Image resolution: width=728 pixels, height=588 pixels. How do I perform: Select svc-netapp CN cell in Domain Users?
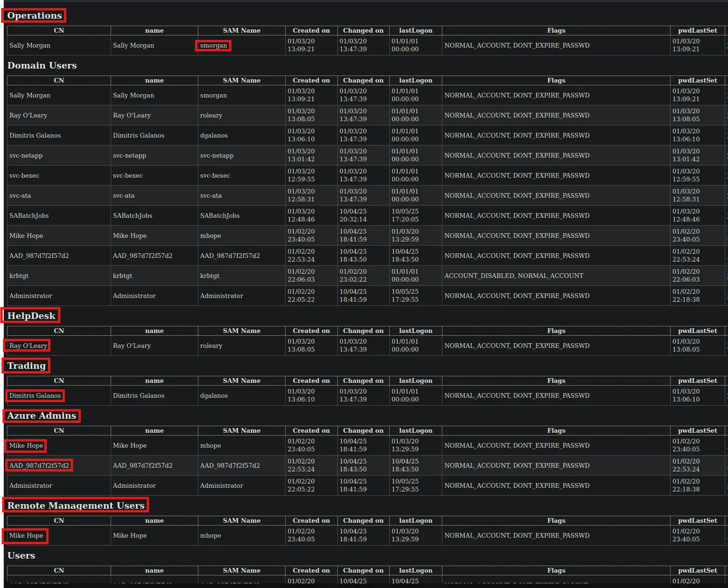(x=26, y=156)
